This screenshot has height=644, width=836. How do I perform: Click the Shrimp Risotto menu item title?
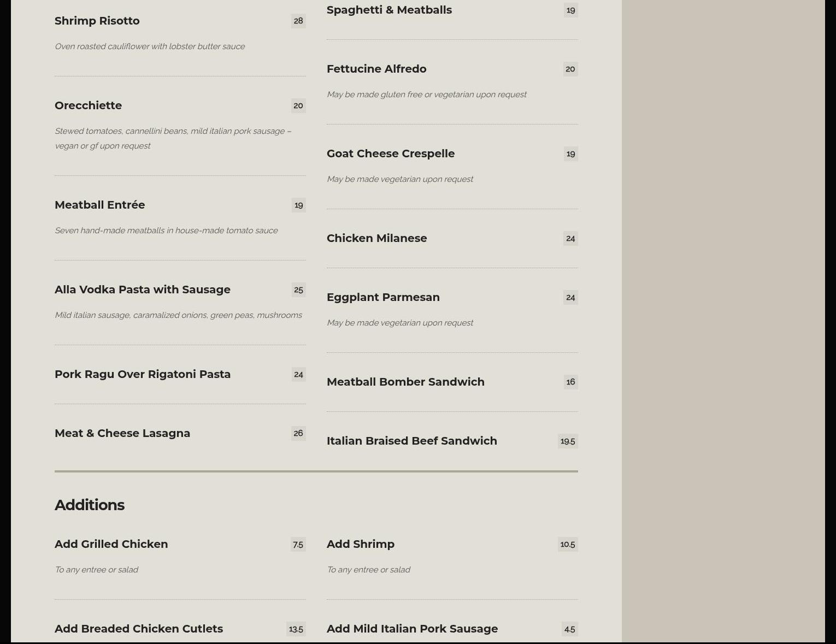coord(97,21)
